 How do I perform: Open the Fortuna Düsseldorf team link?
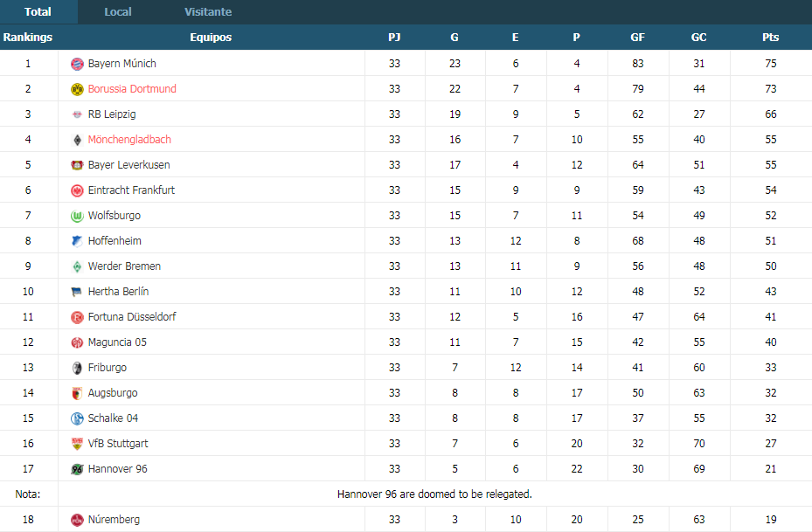132,317
